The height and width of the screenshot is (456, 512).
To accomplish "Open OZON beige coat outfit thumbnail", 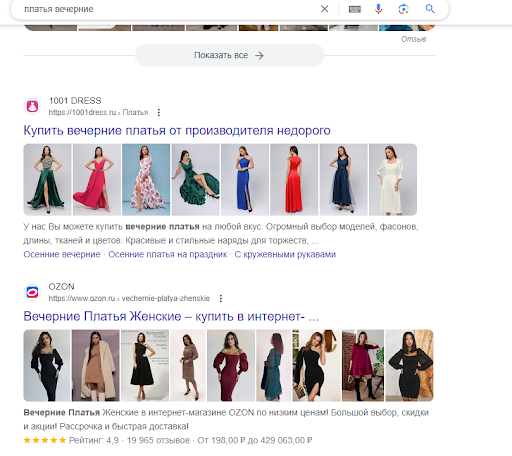I will (x=96, y=365).
